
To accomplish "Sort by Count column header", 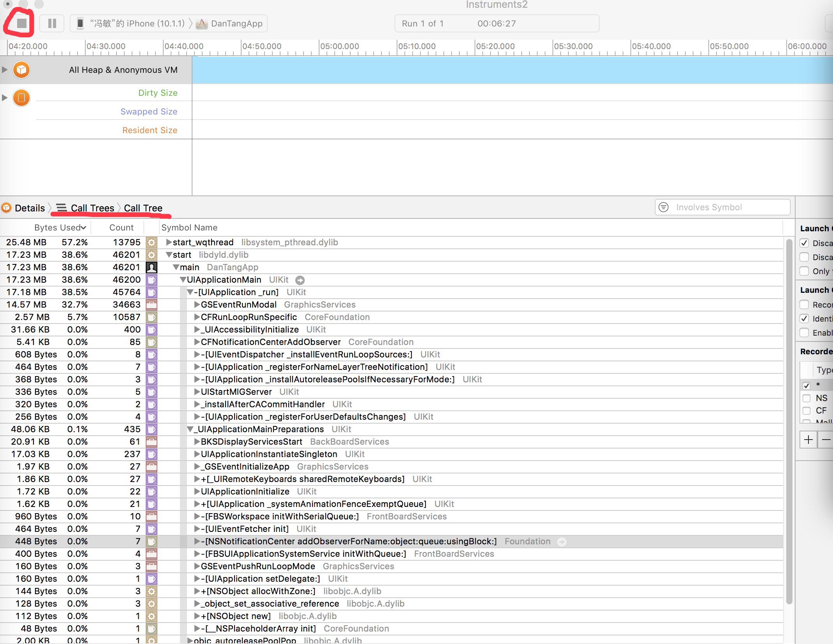I will click(121, 227).
